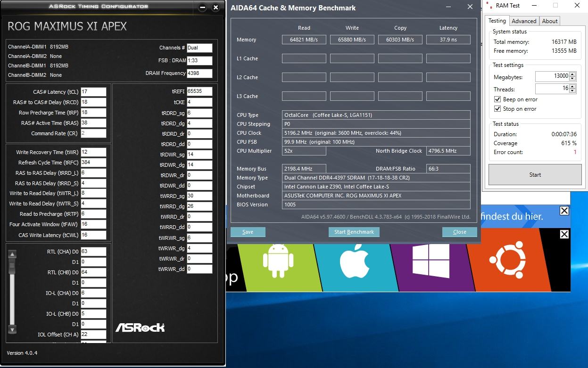Click the tWRWR_sg value field

[x=199, y=238]
